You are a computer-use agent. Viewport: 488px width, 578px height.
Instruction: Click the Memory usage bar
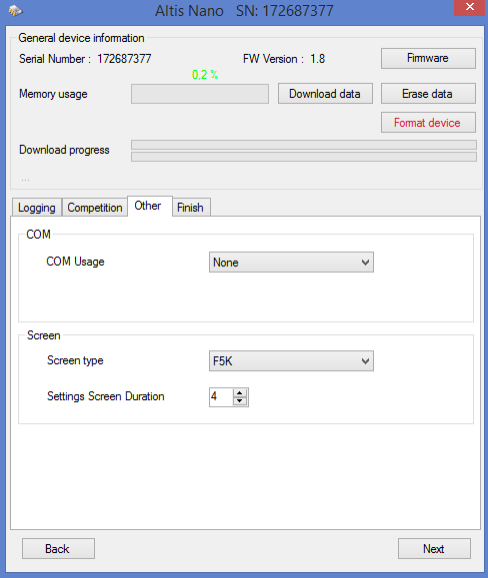tap(200, 94)
